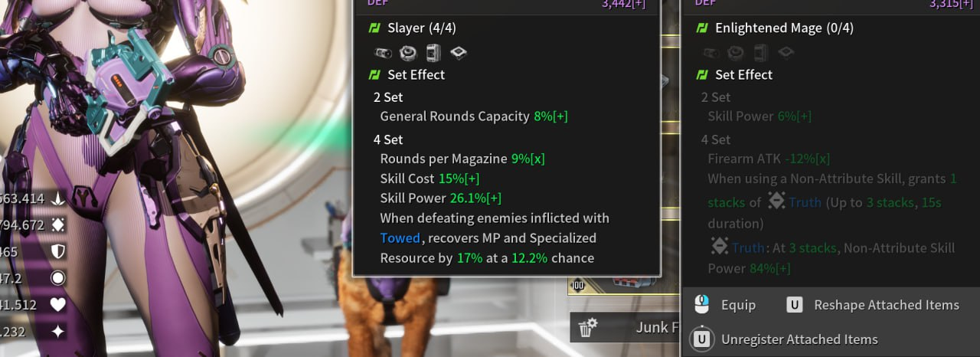Click the Junk F button
This screenshot has height=357, width=980.
626,328
